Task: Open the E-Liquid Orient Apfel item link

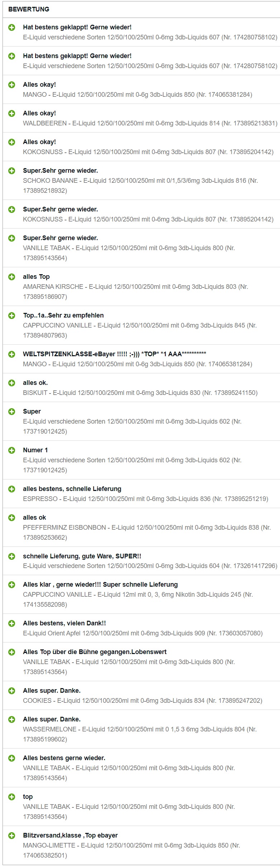Action: pyautogui.click(x=143, y=633)
